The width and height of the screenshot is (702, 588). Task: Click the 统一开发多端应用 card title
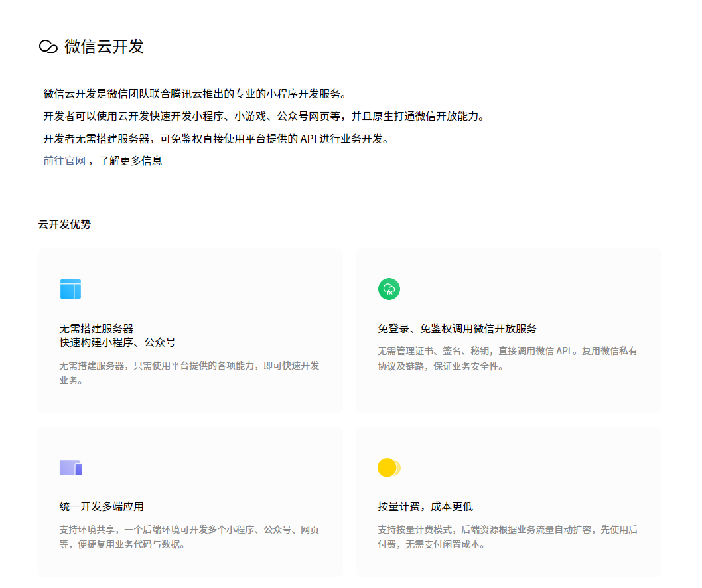(102, 506)
